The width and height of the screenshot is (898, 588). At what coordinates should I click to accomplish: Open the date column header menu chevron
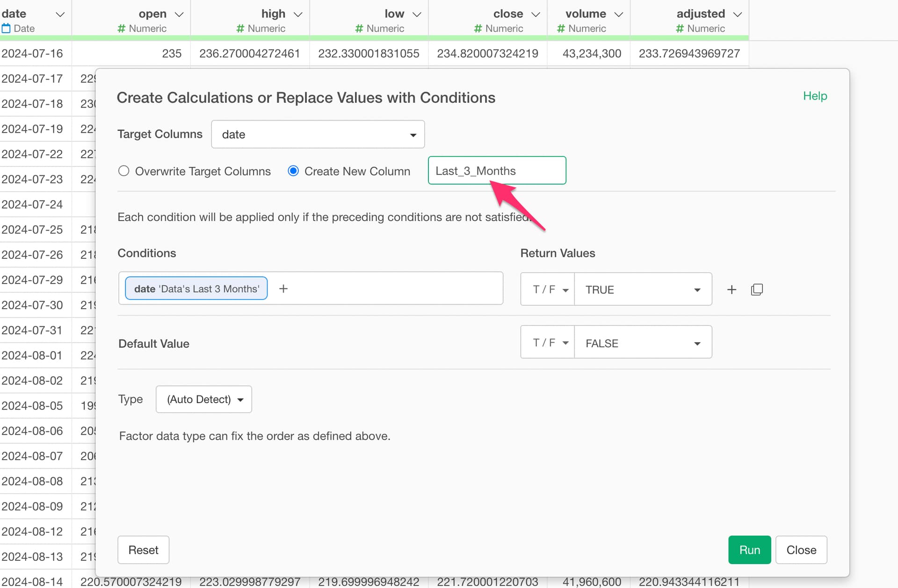pyautogui.click(x=60, y=14)
